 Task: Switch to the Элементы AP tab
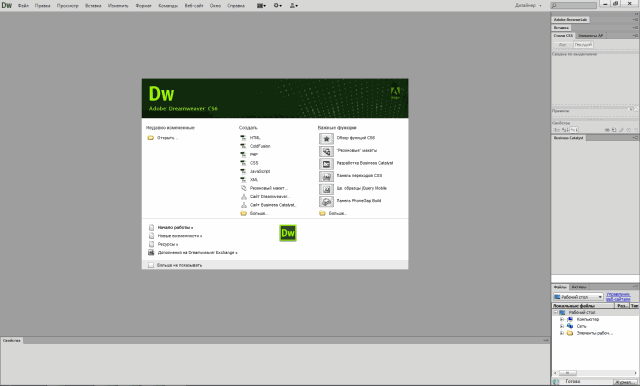[x=590, y=36]
